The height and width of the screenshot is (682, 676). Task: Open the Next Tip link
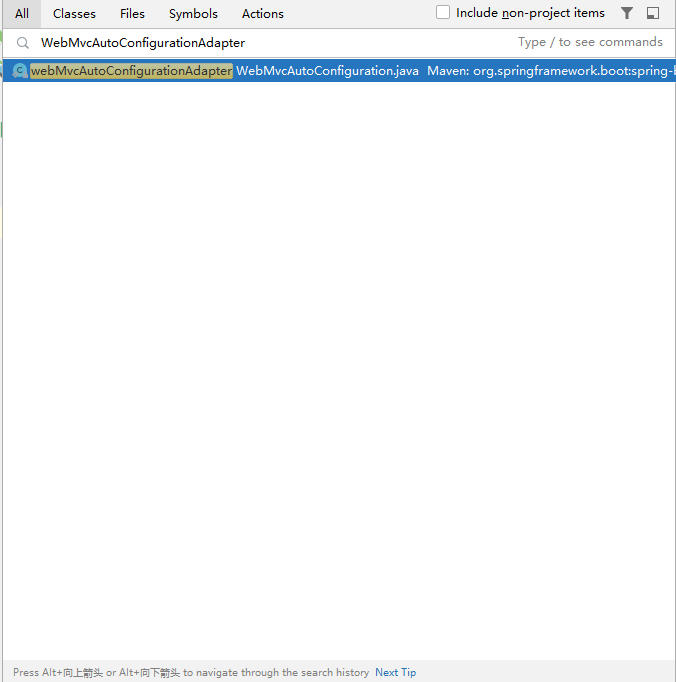[x=395, y=672]
